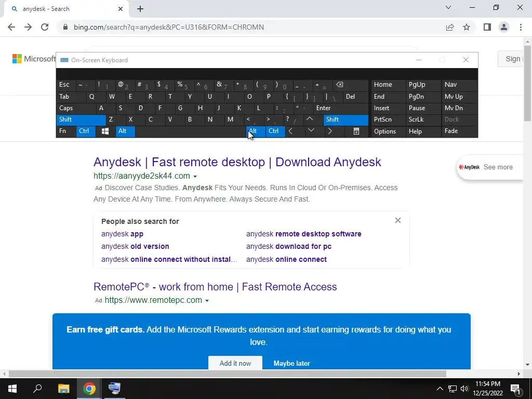Open Chrome three-dot menu
This screenshot has height=399, width=532.
click(x=521, y=27)
